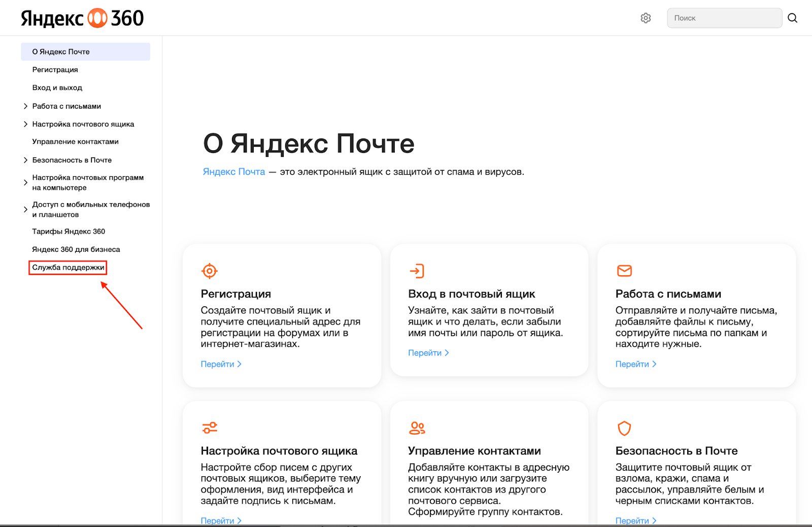Click the Работа с письмами envelope icon
This screenshot has width=812, height=527.
[x=624, y=271]
